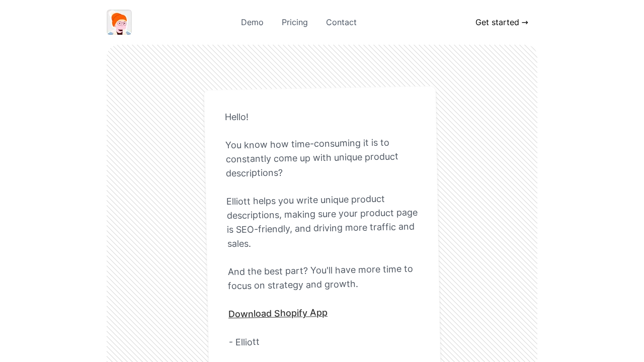
Task: Click the "Hello!" greeting text
Action: (236, 117)
